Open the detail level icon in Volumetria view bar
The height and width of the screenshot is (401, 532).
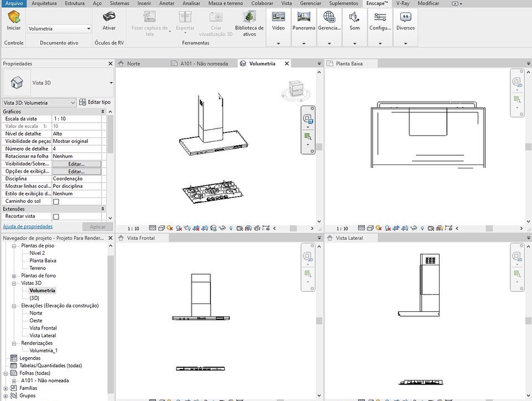[153, 228]
